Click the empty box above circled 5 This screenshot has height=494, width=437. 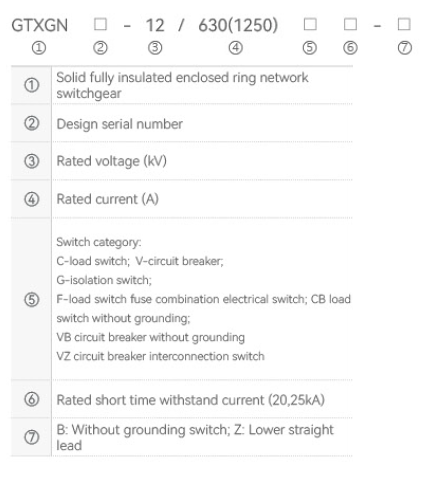click(310, 24)
